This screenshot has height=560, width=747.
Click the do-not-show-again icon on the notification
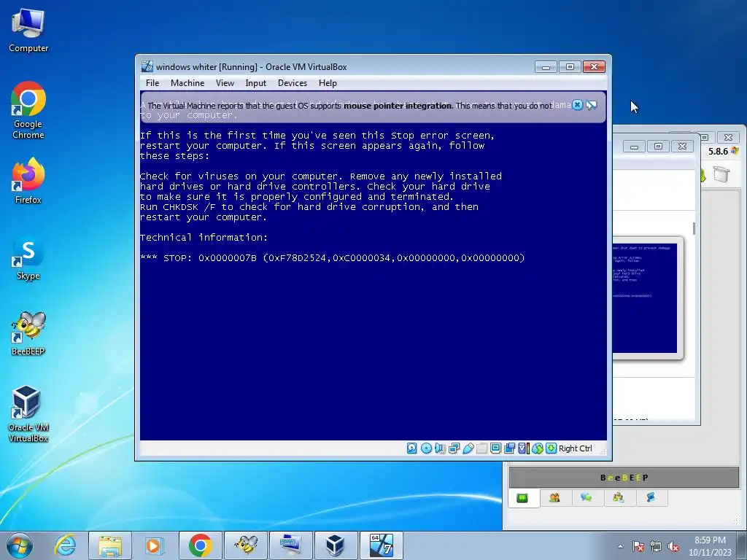click(591, 105)
